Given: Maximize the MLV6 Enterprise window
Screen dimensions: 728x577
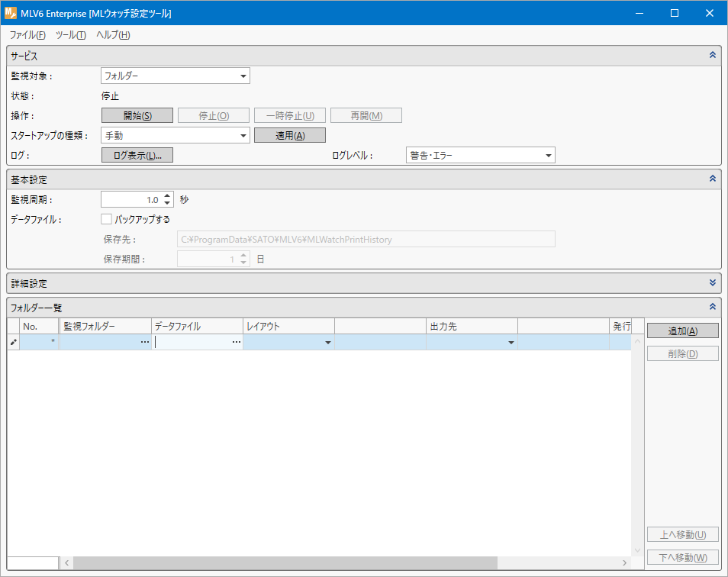Looking at the screenshot, I should coord(675,13).
